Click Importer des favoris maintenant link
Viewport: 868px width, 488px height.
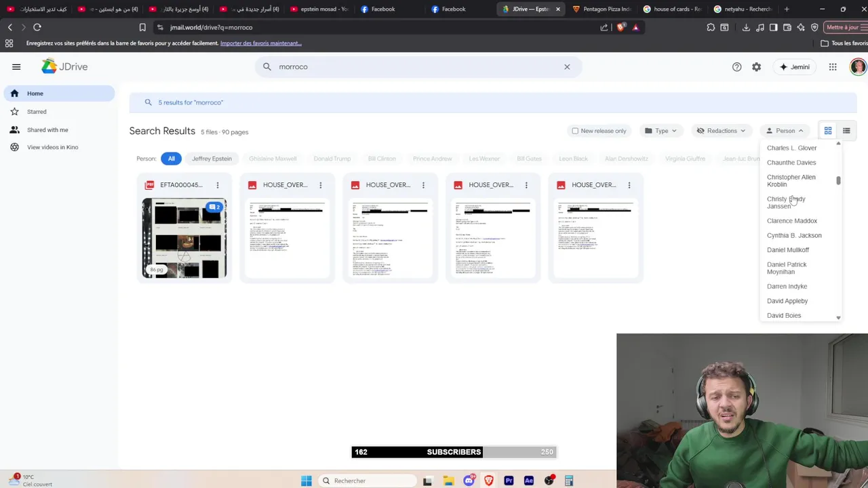(x=260, y=43)
